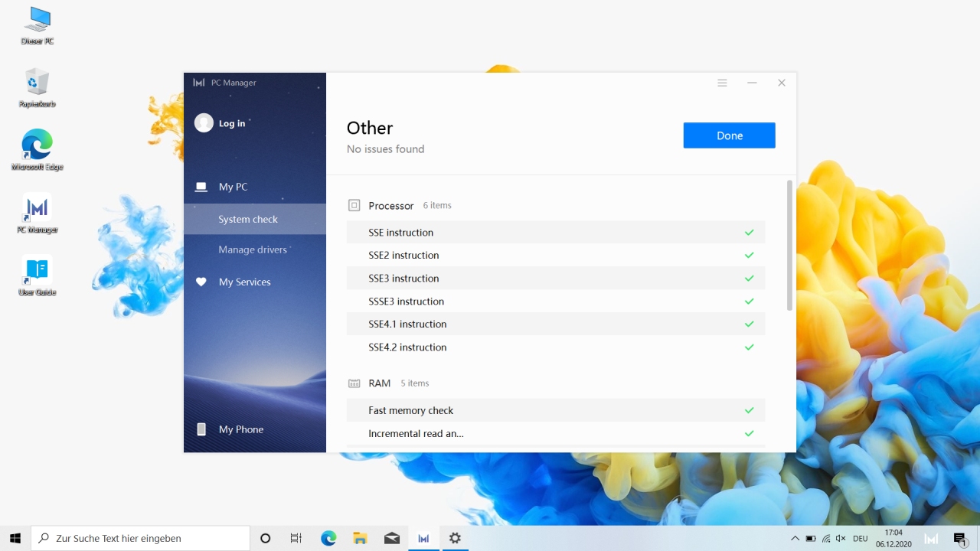
Task: Go to My Services section
Action: [x=244, y=282]
